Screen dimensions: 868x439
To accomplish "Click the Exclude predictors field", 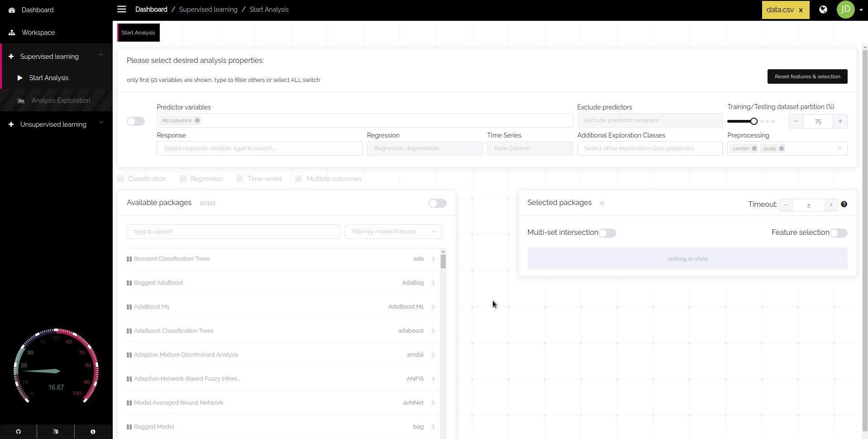I will 650,120.
